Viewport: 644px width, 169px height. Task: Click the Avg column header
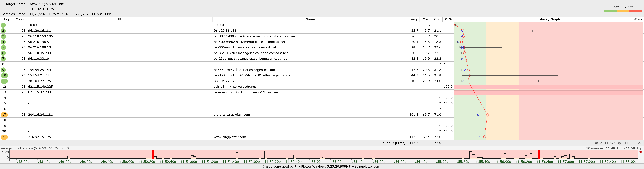[x=414, y=19]
